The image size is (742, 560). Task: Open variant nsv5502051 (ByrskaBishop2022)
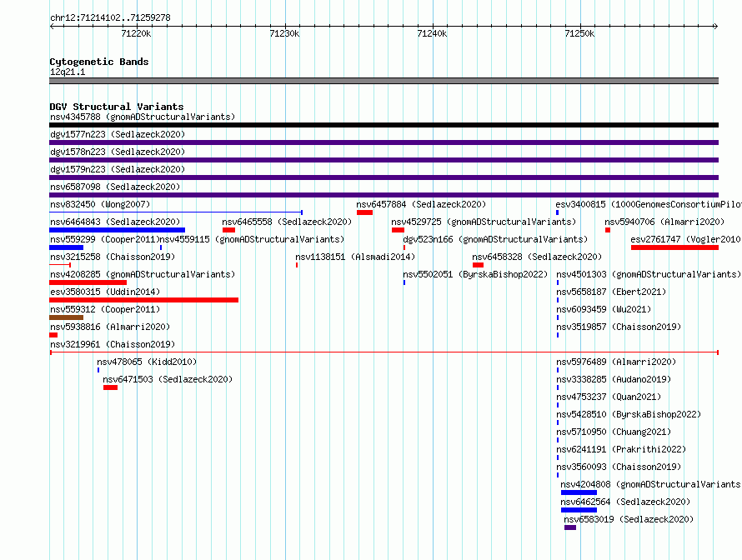pyautogui.click(x=475, y=274)
